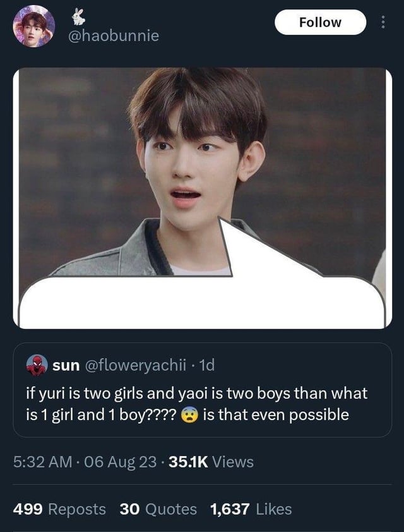Click the quoted author name sun
404x532 pixels.
tap(66, 365)
